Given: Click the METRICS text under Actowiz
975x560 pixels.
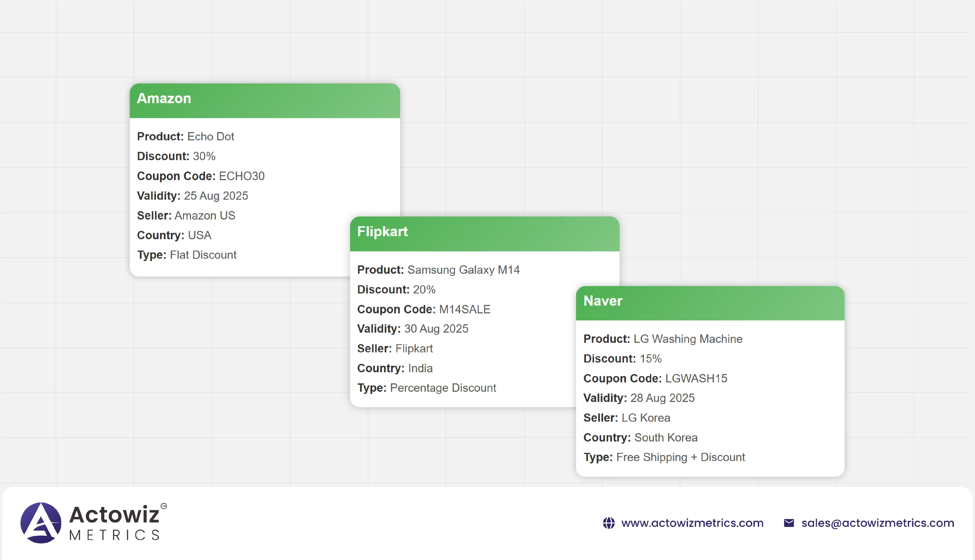Looking at the screenshot, I should pos(114,535).
